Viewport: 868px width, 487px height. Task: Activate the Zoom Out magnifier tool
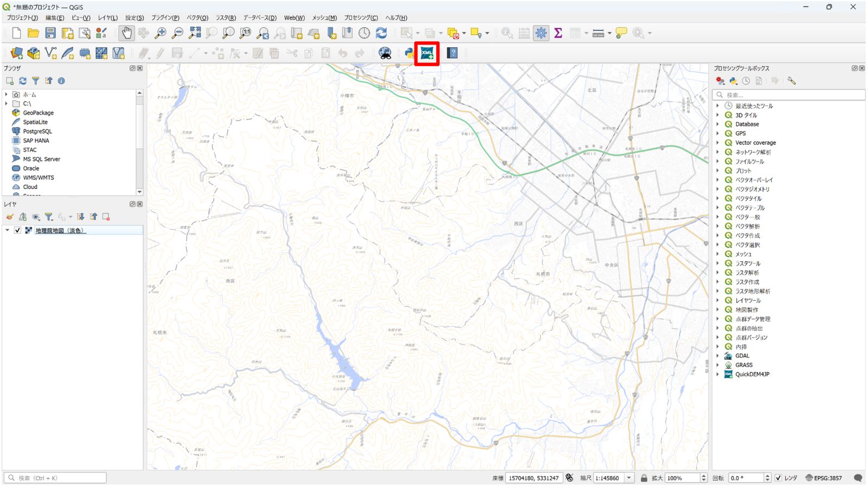[x=177, y=33]
